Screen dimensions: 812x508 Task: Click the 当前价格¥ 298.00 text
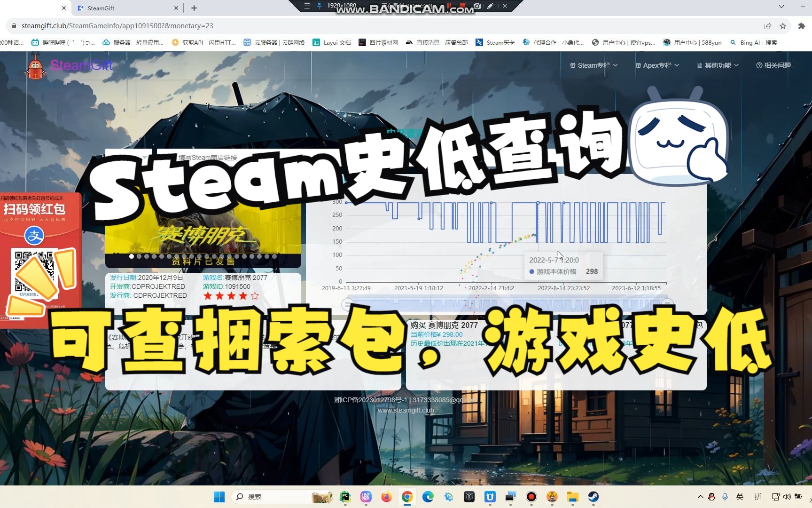[437, 334]
